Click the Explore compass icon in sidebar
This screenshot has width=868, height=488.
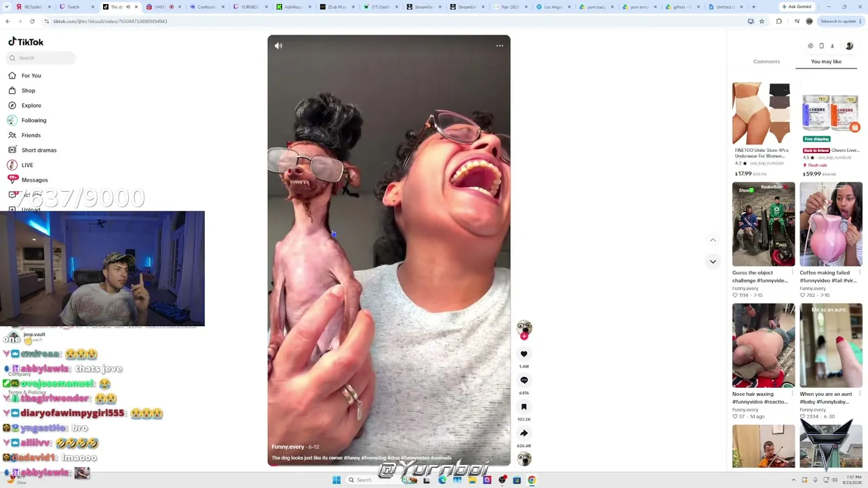point(12,106)
